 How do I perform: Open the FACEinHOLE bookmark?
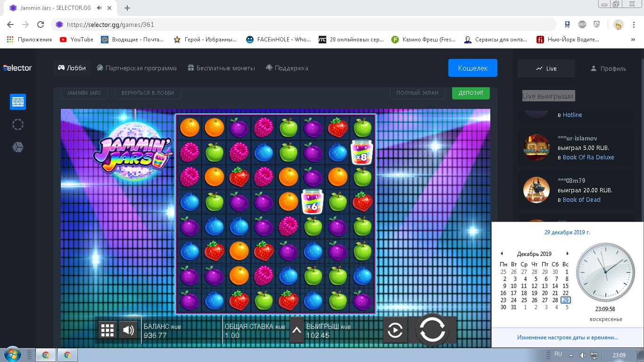(x=278, y=40)
